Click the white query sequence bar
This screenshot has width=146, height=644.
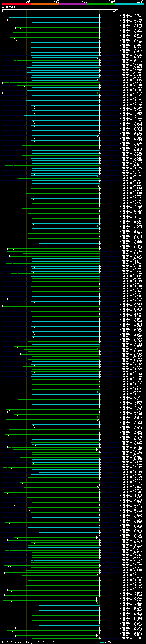(60, 10)
